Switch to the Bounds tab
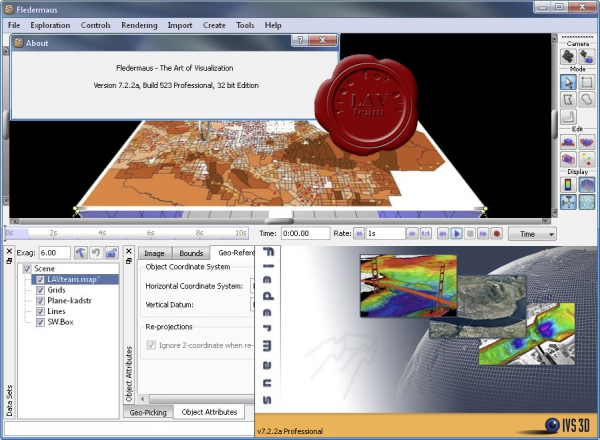 [x=191, y=253]
